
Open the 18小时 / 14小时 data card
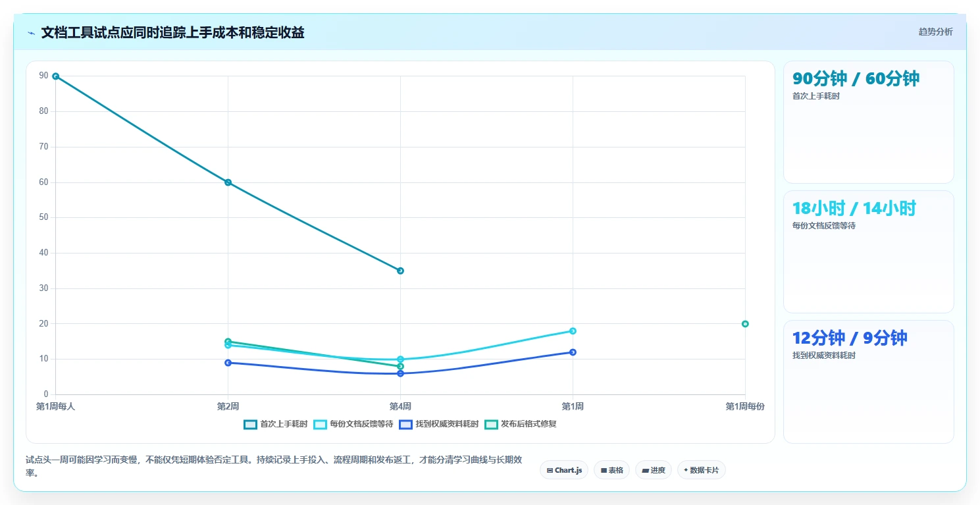868,252
